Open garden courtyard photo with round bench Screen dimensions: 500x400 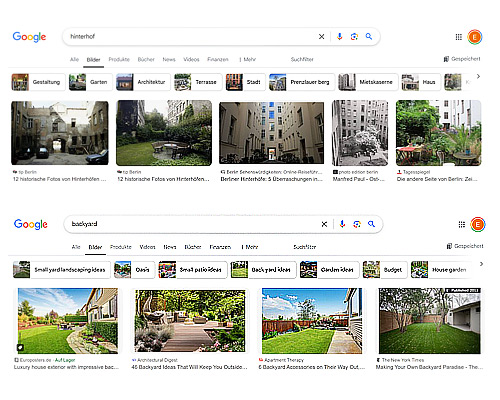point(164,133)
